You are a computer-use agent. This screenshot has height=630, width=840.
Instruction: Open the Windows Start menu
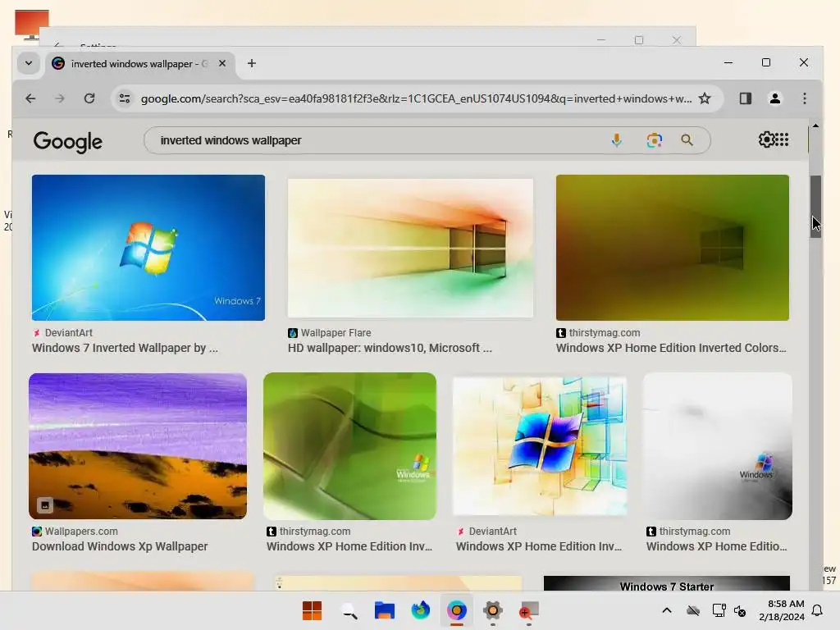[x=312, y=610]
